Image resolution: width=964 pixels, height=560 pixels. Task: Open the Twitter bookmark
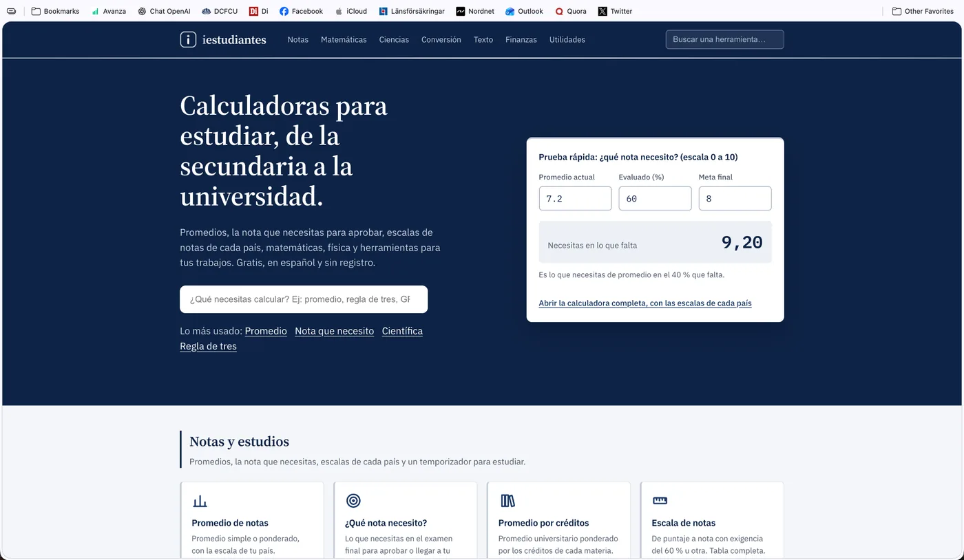coord(615,11)
